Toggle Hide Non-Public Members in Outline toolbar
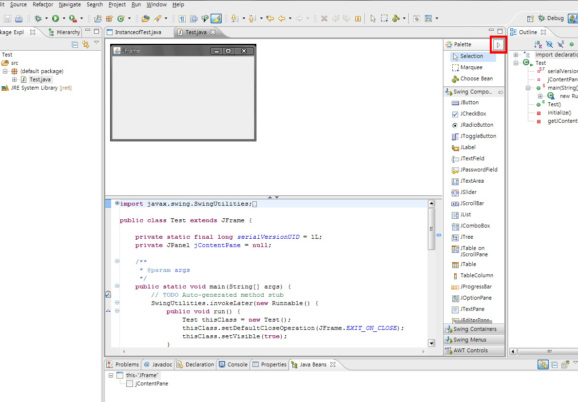The image size is (578, 402). coord(572,45)
